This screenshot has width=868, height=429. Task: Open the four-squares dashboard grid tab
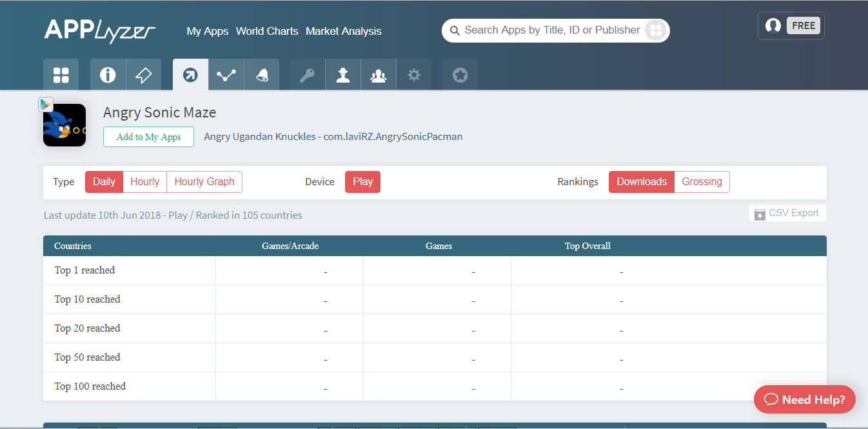[x=61, y=75]
